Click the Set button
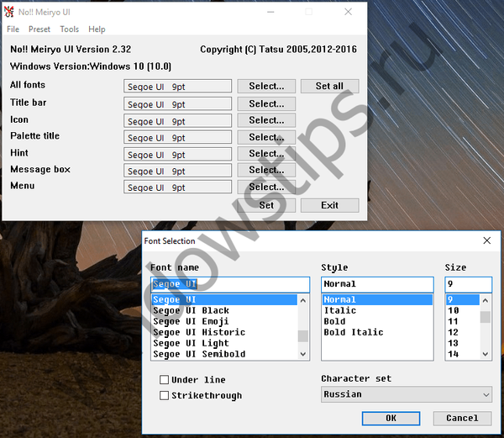The width and height of the screenshot is (504, 438). coord(266,205)
